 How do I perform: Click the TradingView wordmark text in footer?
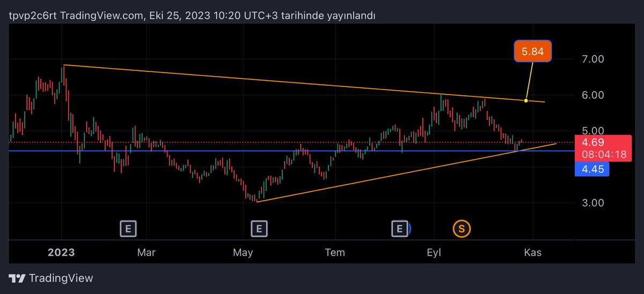tap(61, 278)
